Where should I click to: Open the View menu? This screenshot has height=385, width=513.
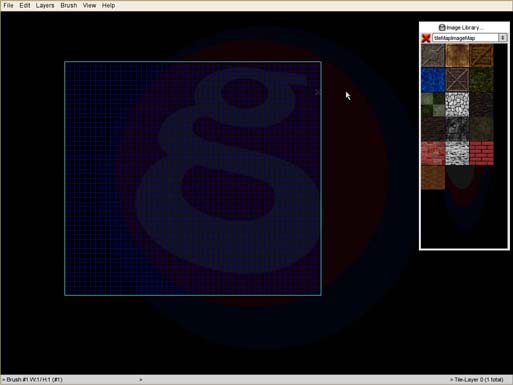pos(89,5)
